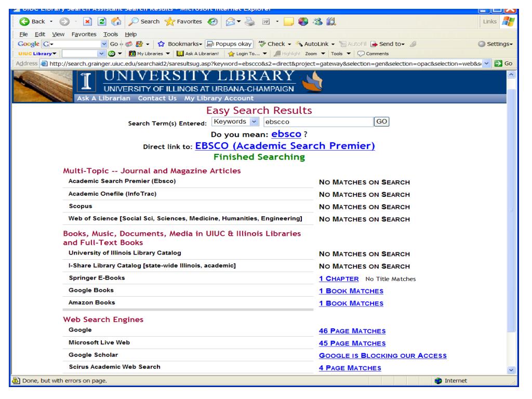532x399 pixels.
Task: Open the 45 Page Matches link
Action: pyautogui.click(x=352, y=343)
